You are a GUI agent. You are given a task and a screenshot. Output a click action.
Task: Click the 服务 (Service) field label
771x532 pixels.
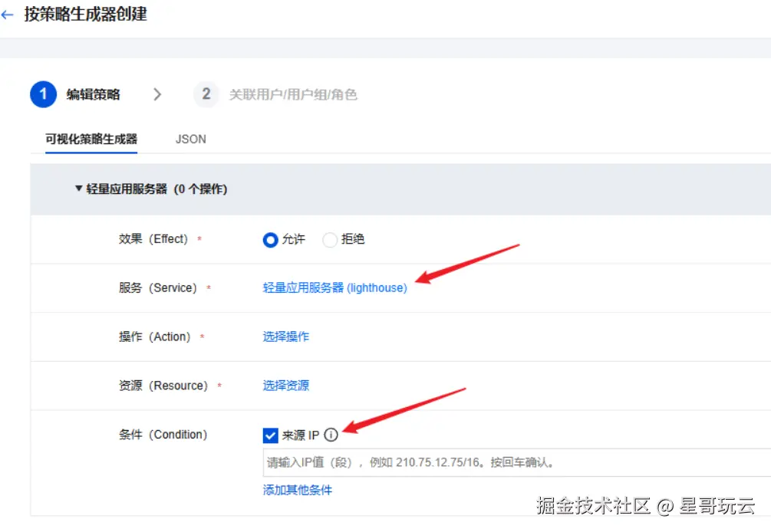(158, 288)
